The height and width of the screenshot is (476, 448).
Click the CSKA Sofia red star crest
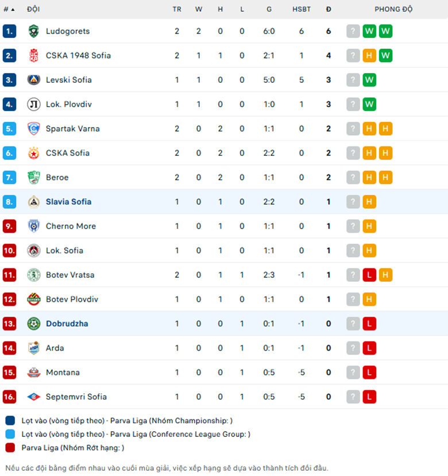[x=34, y=153]
